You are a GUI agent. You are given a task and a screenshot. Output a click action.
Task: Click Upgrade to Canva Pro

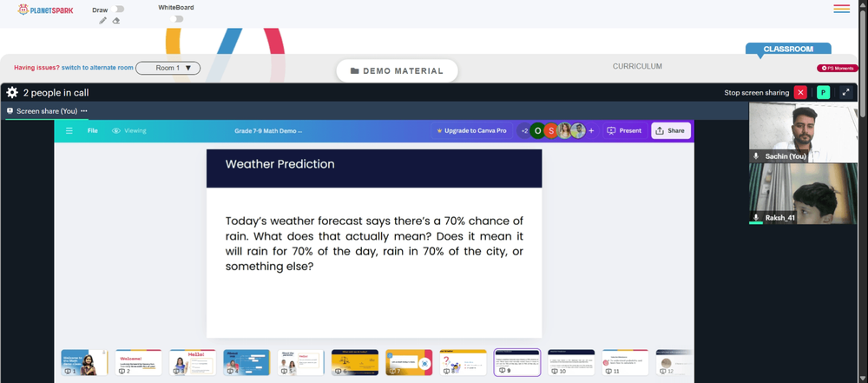(x=471, y=131)
